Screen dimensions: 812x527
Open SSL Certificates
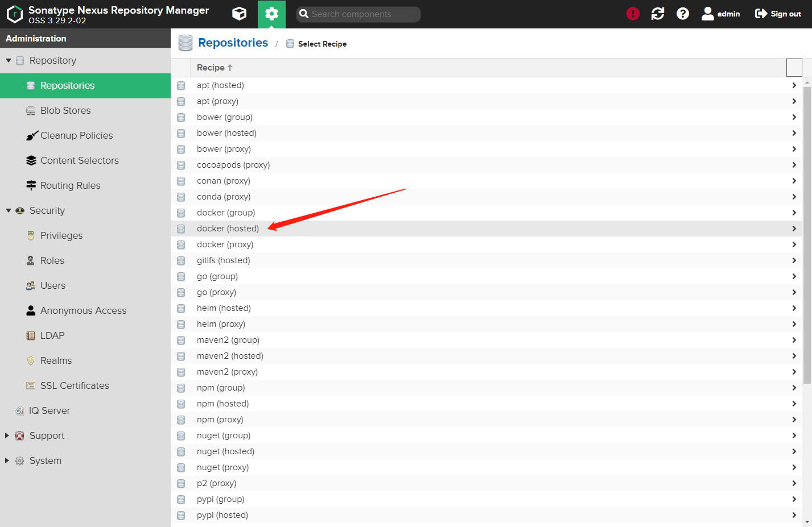pos(85,385)
